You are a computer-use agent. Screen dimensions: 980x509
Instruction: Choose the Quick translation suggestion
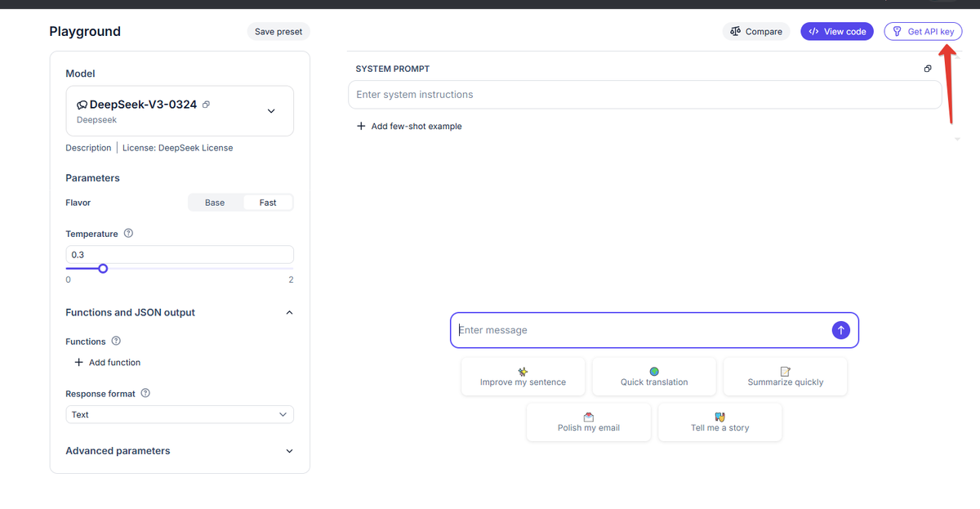(x=654, y=377)
